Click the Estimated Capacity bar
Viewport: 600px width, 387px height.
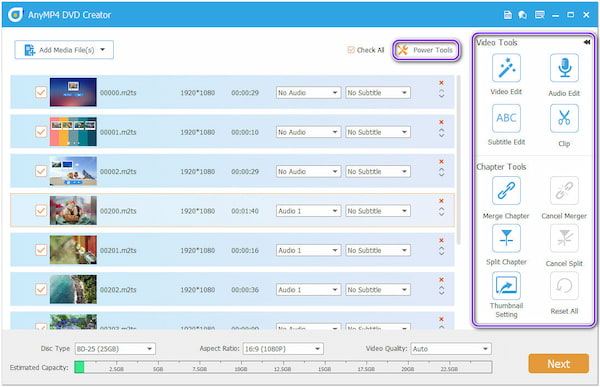pyautogui.click(x=283, y=367)
